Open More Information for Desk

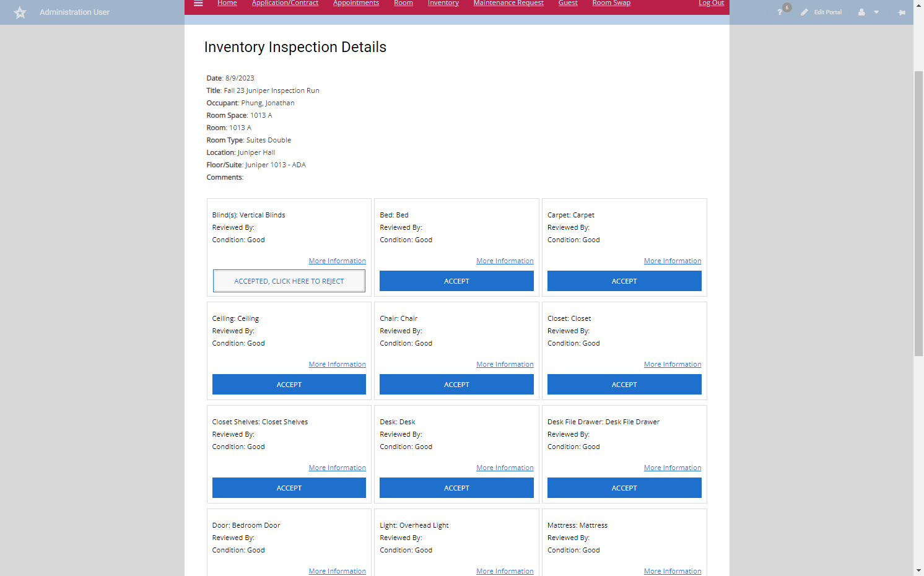pos(505,468)
